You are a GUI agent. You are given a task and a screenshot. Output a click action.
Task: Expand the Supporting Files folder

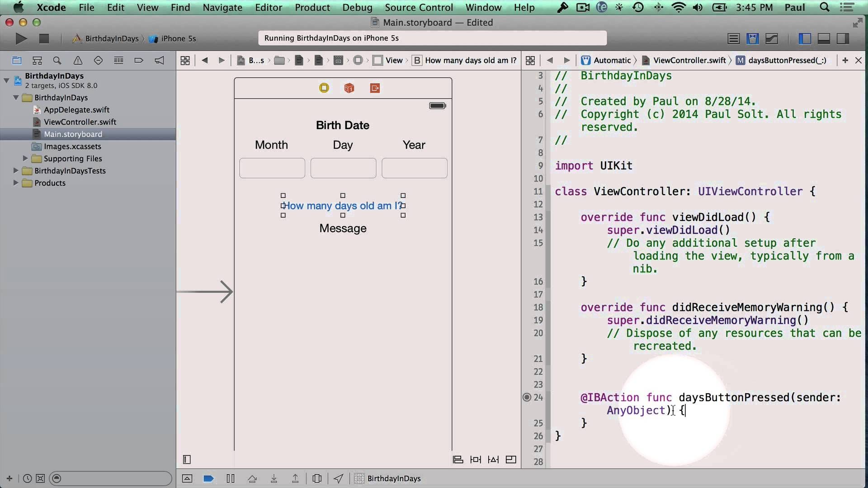pos(25,159)
